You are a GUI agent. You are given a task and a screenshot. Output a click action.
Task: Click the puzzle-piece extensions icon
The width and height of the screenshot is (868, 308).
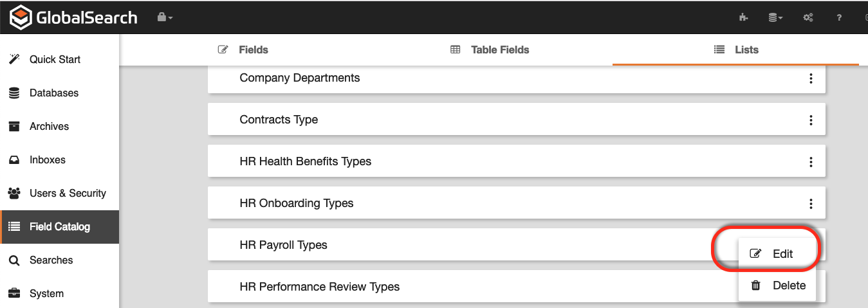[744, 17]
